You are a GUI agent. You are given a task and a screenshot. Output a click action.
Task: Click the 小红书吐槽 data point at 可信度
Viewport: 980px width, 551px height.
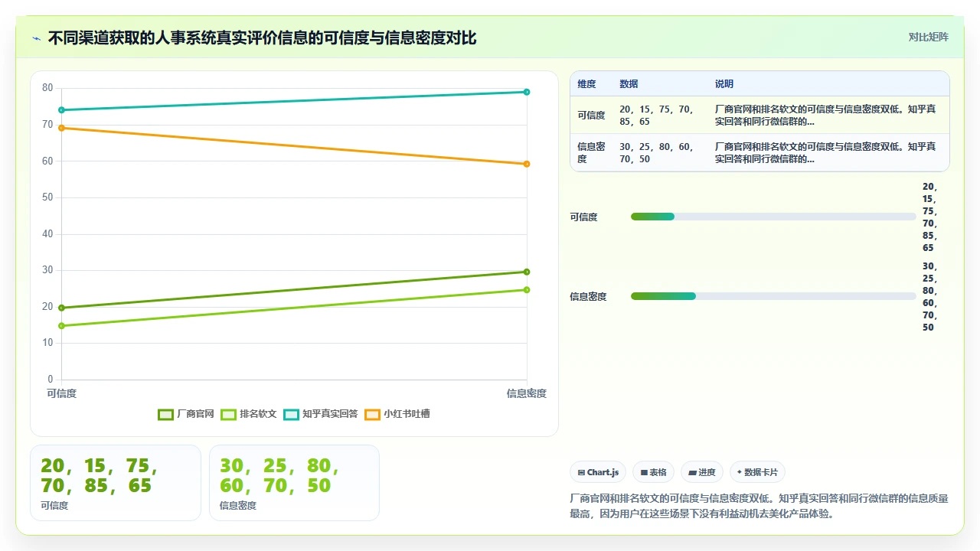tap(61, 128)
